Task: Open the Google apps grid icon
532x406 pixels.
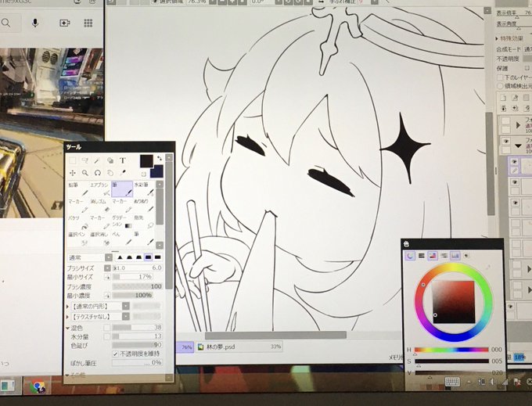Action: coord(88,23)
